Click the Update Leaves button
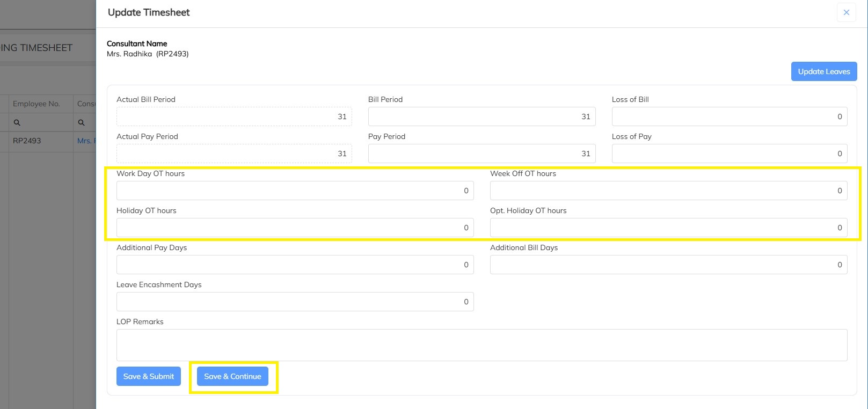Screen dimensions: 868x409 [x=823, y=71]
